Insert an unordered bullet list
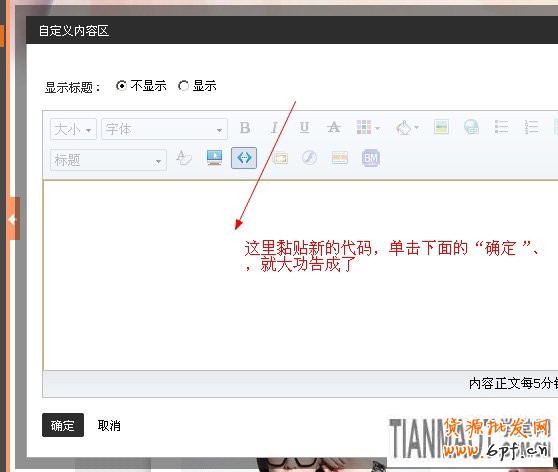 click(501, 127)
